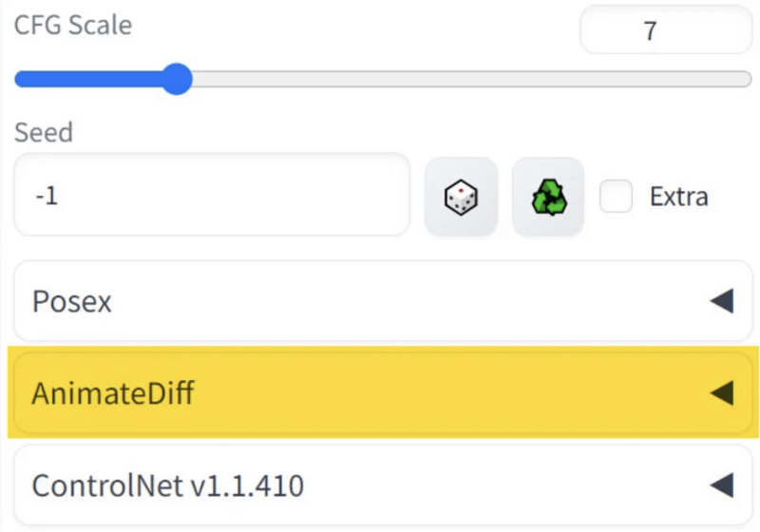
Task: Click the green recycle icon to reuse seed
Action: [x=548, y=197]
